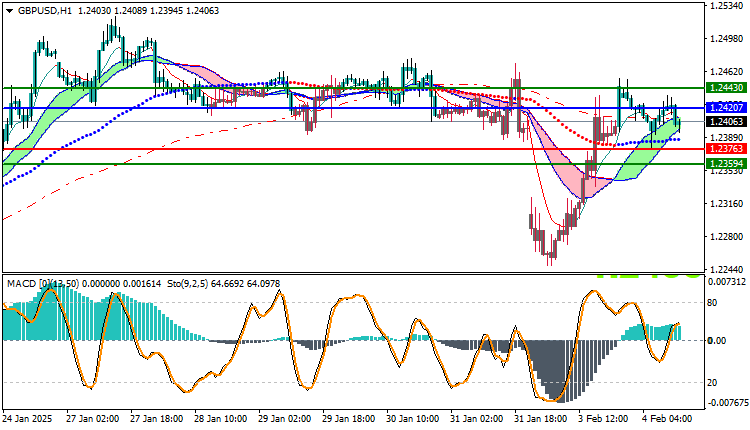Click the 1.24980 price scale value
Screen dimensions: 750x430
pyautogui.click(x=727, y=39)
